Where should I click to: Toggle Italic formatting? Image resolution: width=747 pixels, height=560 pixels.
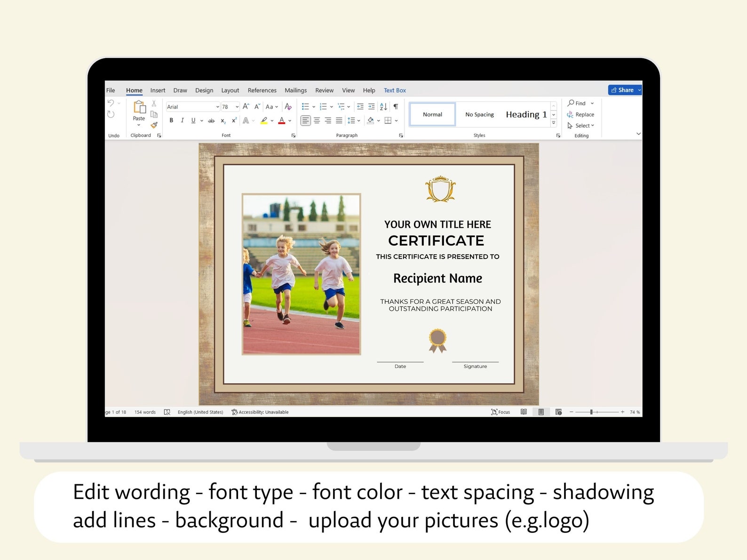pos(182,121)
